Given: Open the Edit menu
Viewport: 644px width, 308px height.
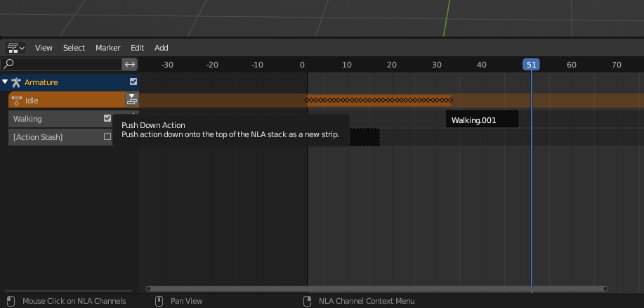Looking at the screenshot, I should pyautogui.click(x=137, y=48).
